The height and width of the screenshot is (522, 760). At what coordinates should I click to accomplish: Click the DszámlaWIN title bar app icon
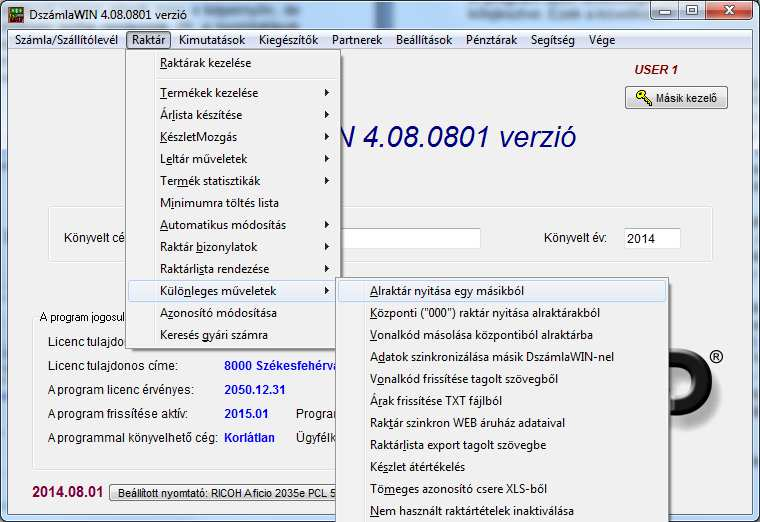pyautogui.click(x=16, y=15)
